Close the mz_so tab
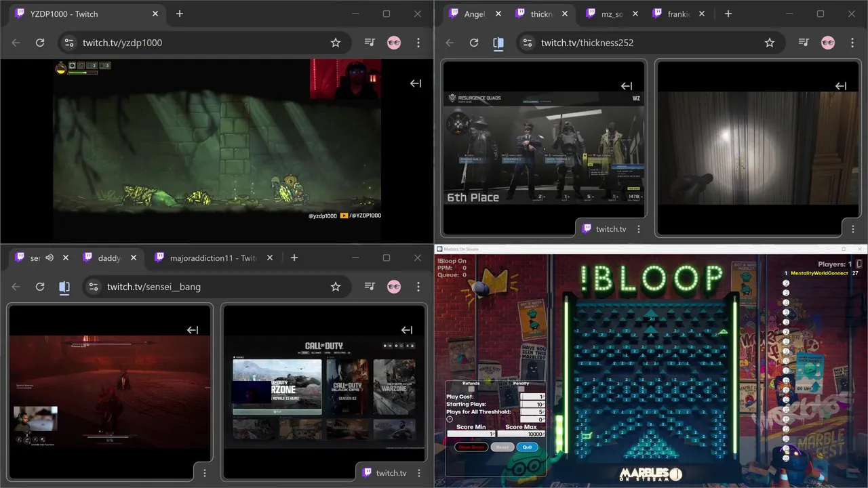868x488 pixels. (x=634, y=14)
